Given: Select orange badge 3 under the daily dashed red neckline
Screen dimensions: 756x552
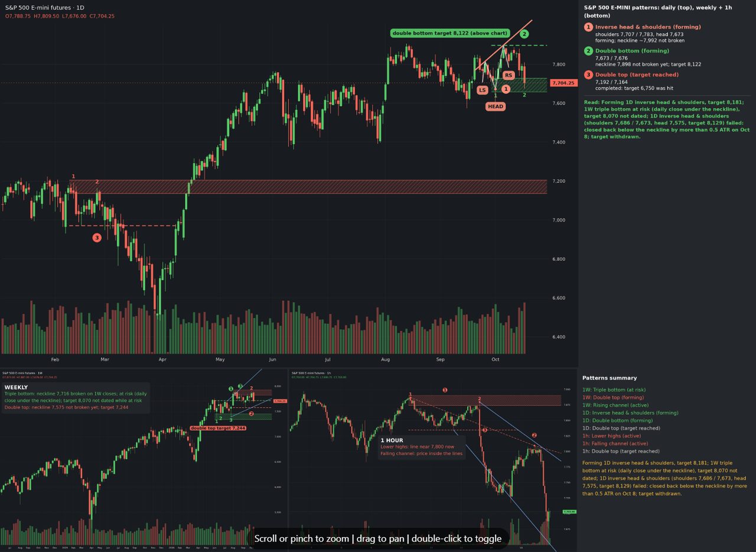Looking at the screenshot, I should pyautogui.click(x=97, y=238).
